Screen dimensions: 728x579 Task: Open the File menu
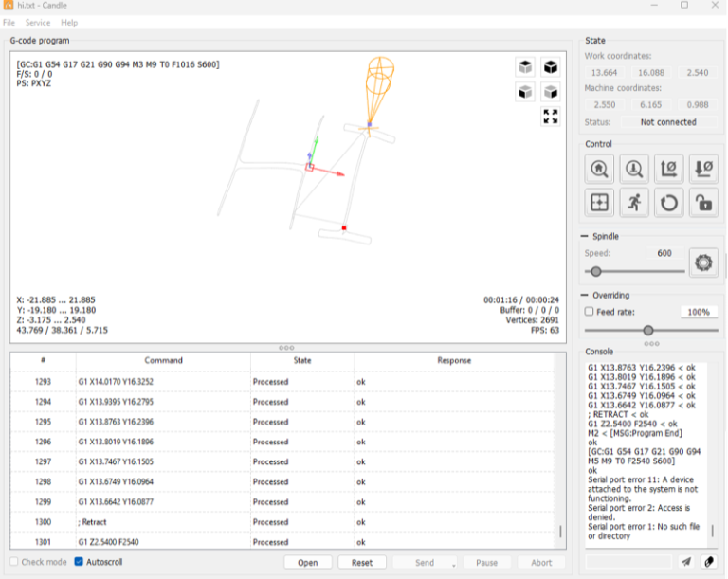coord(9,22)
